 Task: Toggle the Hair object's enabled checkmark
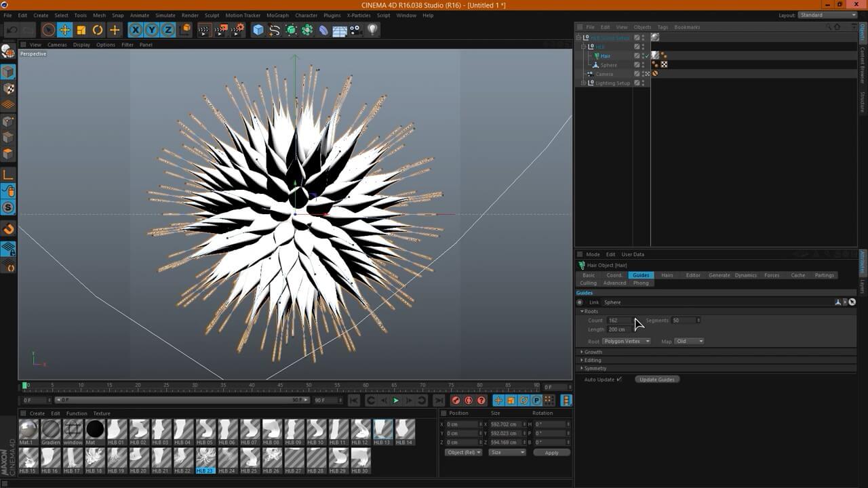pos(646,56)
